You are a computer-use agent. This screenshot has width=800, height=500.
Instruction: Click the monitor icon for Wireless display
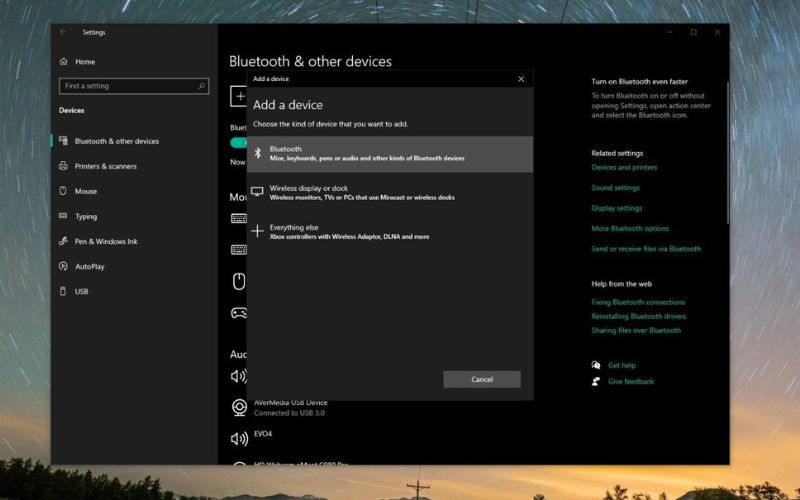click(x=257, y=192)
